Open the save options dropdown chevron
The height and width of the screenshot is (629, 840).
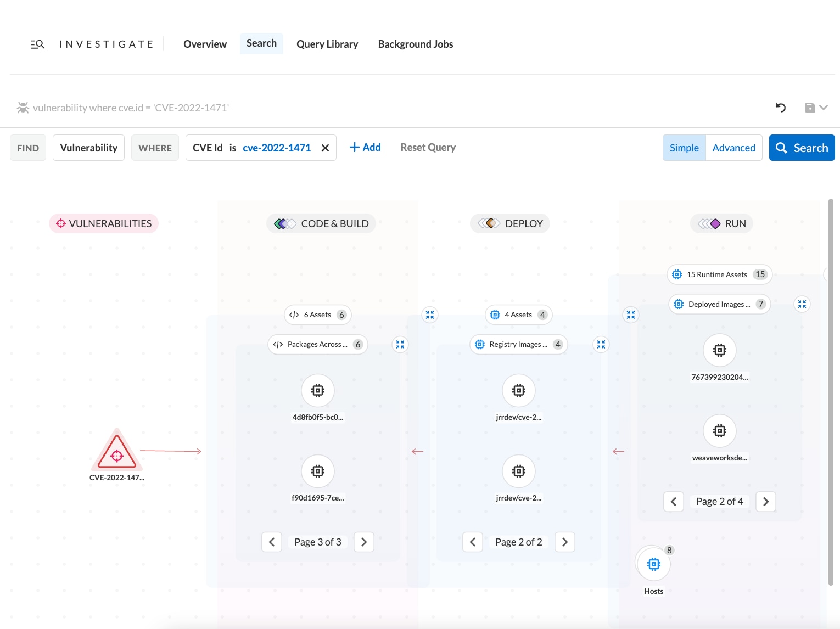(824, 108)
